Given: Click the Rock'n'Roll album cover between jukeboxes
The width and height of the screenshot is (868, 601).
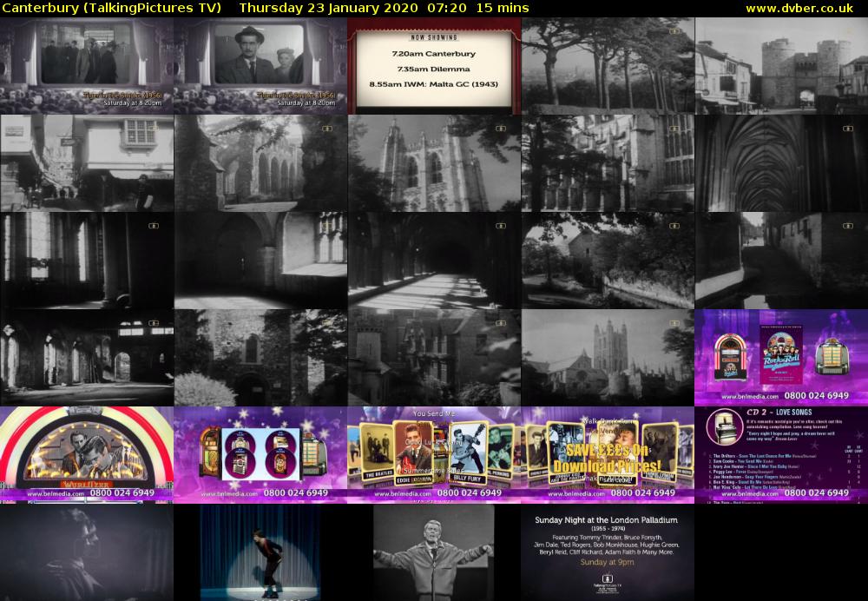Looking at the screenshot, I should coord(781,354).
